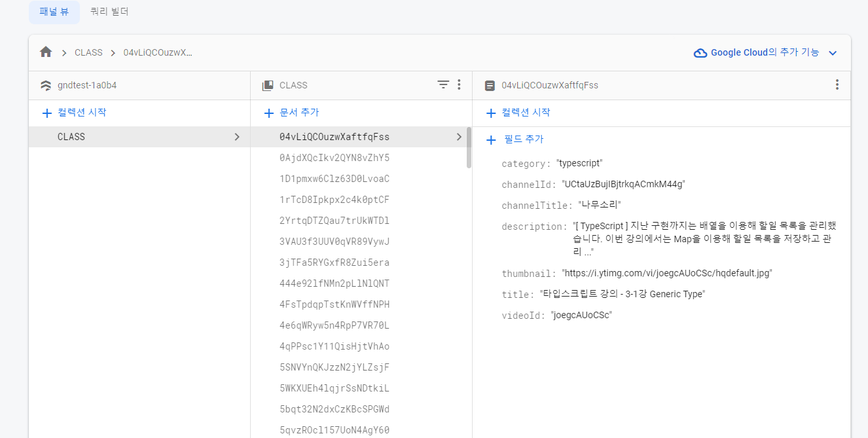Expand the chevron beside the CLASS collection
This screenshot has width=868, height=438.
237,137
